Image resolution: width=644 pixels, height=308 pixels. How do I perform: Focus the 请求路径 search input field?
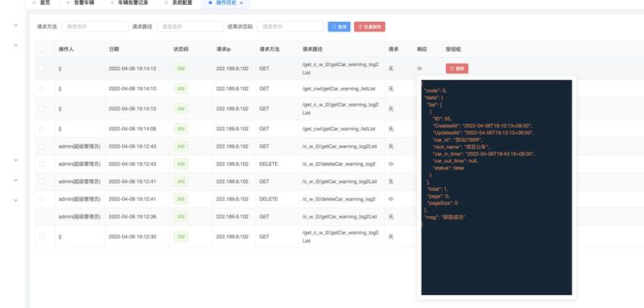point(190,27)
